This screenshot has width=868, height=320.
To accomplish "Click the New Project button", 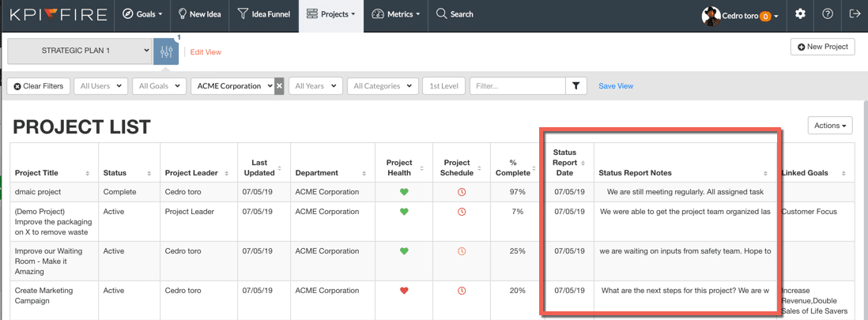I will click(822, 47).
